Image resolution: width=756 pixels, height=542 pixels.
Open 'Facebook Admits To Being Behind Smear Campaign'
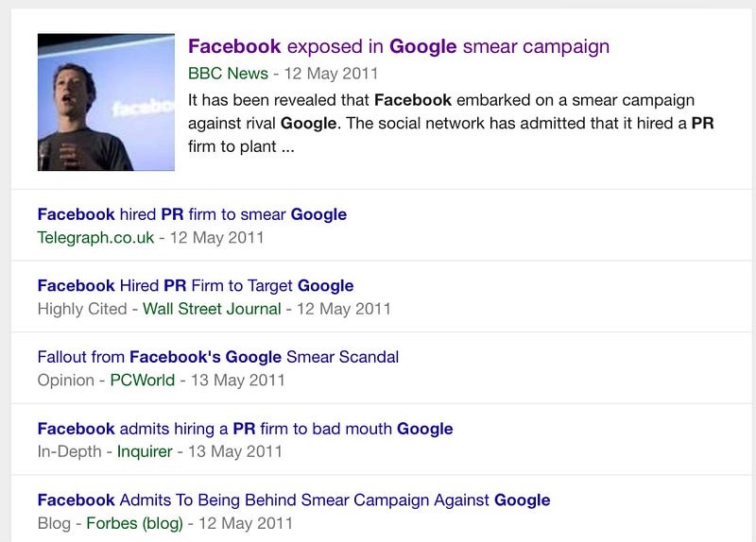click(x=294, y=500)
